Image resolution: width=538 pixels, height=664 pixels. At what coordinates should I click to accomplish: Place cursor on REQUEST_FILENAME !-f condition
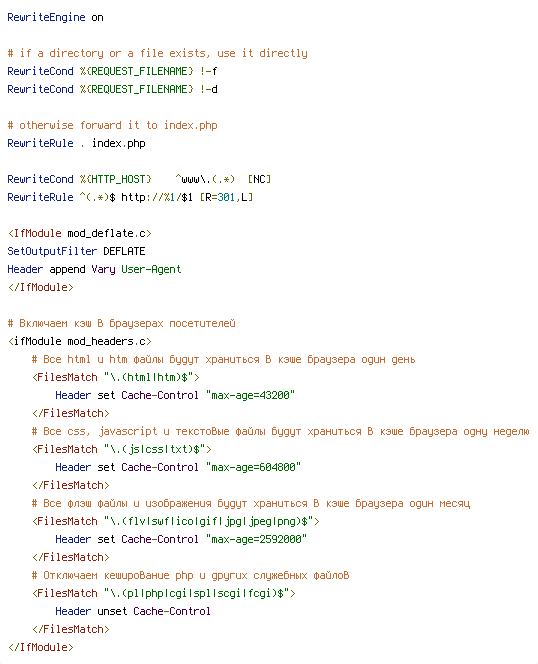pos(112,71)
